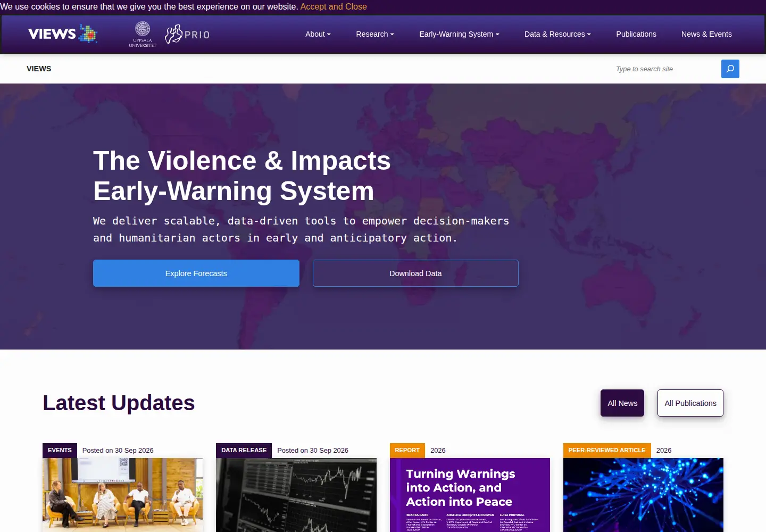The width and height of the screenshot is (766, 532).
Task: Click the magnifier search button
Action: point(730,69)
